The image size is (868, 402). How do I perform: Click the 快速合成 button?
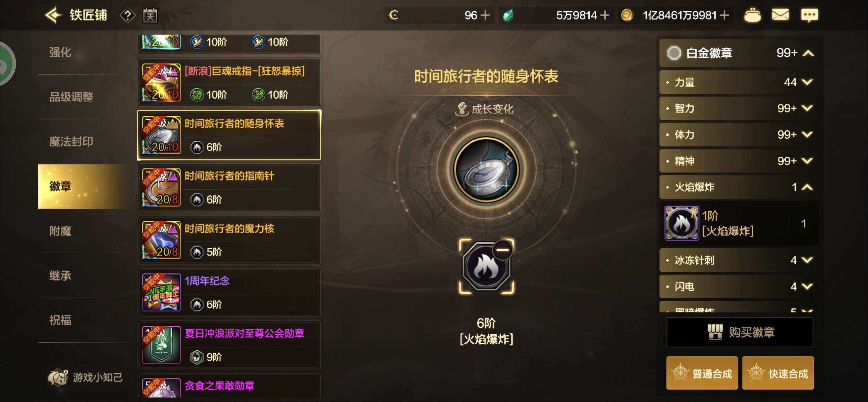point(778,373)
